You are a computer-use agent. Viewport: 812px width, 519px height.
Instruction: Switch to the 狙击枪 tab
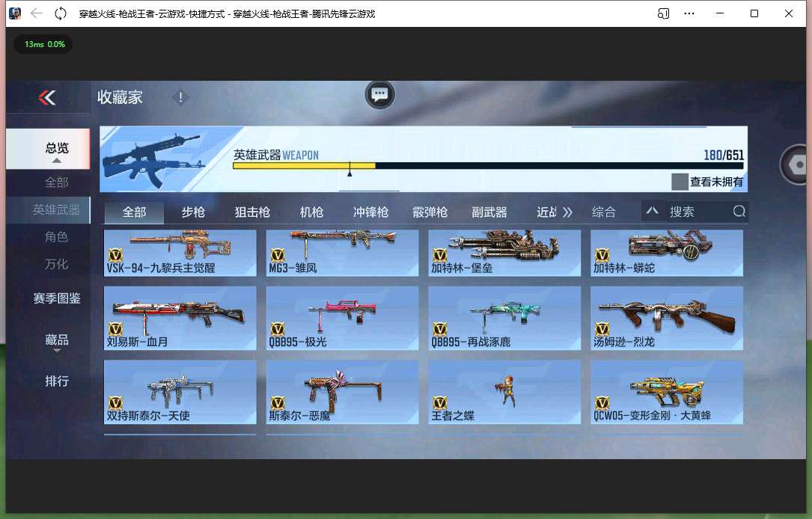click(x=252, y=212)
